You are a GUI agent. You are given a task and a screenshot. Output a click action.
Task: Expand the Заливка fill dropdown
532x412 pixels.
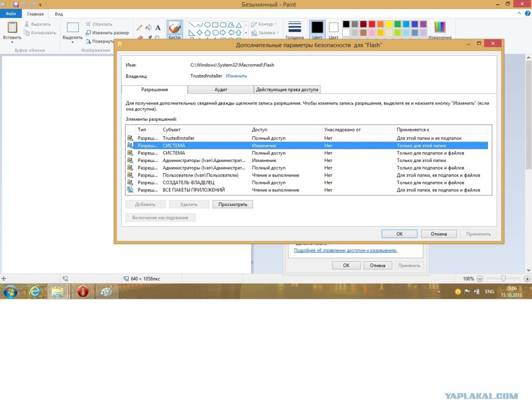coord(267,33)
